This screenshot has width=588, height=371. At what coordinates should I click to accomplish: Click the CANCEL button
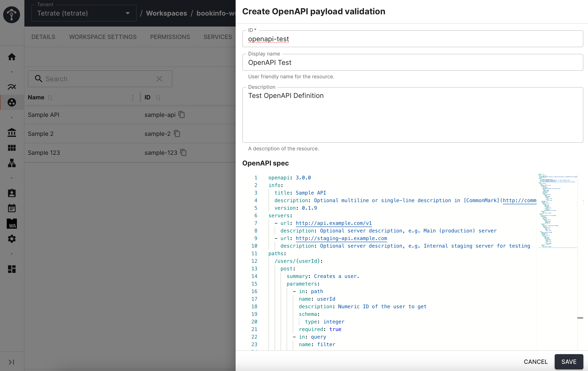pyautogui.click(x=536, y=362)
